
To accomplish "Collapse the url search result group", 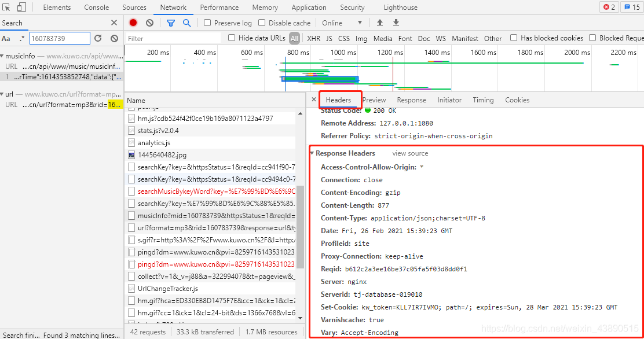I will [x=2, y=94].
